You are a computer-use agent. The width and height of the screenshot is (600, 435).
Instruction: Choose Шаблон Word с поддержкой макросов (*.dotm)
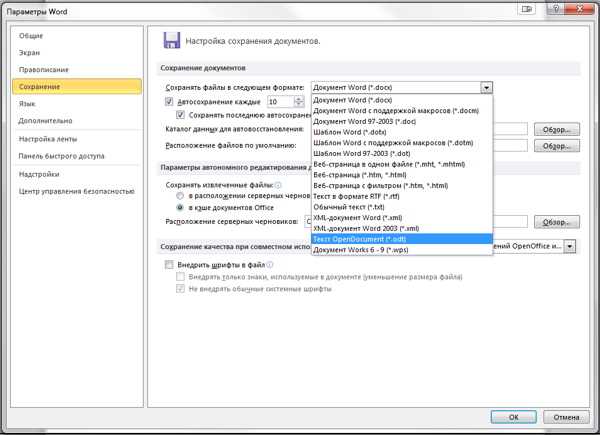[x=402, y=143]
